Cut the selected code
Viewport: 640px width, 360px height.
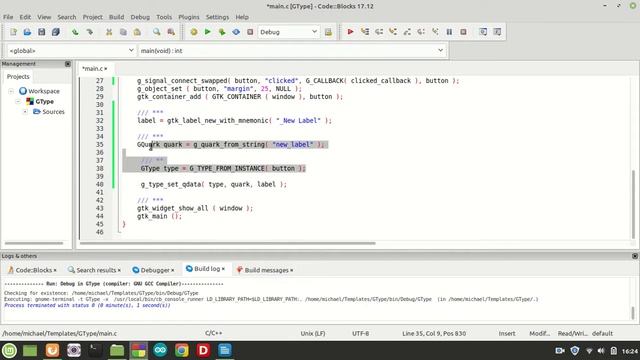pyautogui.click(x=109, y=32)
